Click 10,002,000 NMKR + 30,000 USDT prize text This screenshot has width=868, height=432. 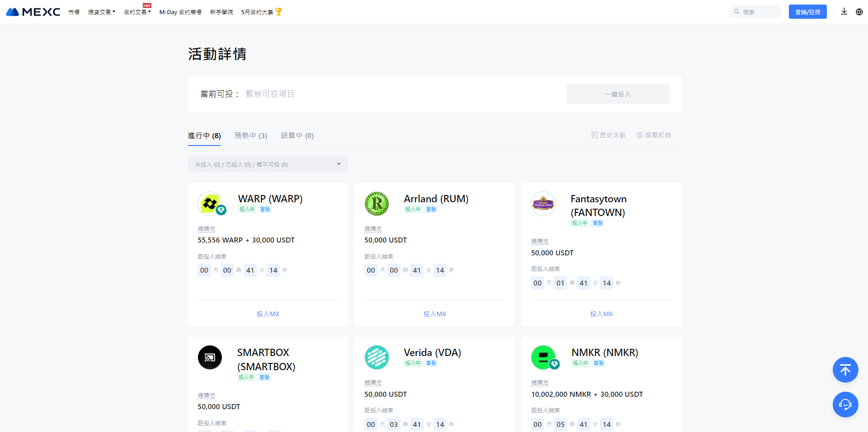tap(587, 394)
